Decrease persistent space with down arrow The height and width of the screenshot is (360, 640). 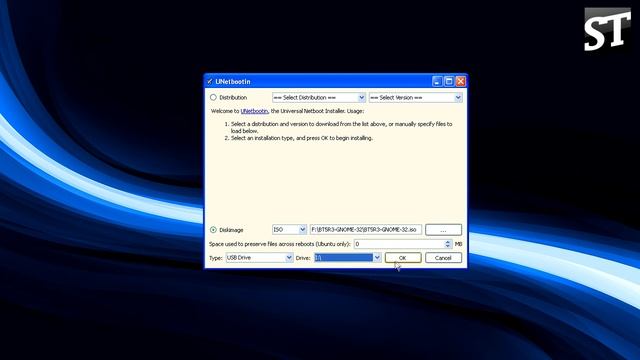pyautogui.click(x=448, y=247)
